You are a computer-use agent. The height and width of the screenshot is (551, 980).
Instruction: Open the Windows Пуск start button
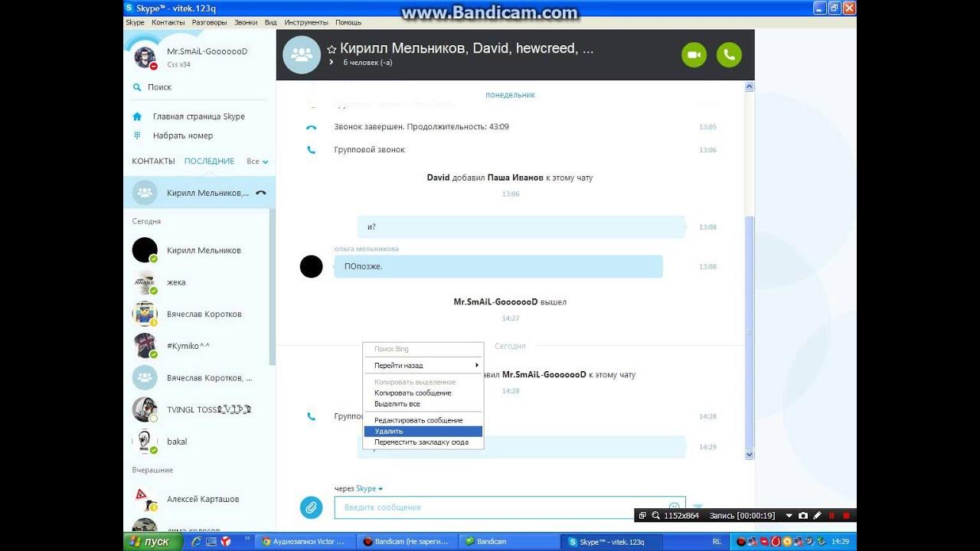(153, 542)
